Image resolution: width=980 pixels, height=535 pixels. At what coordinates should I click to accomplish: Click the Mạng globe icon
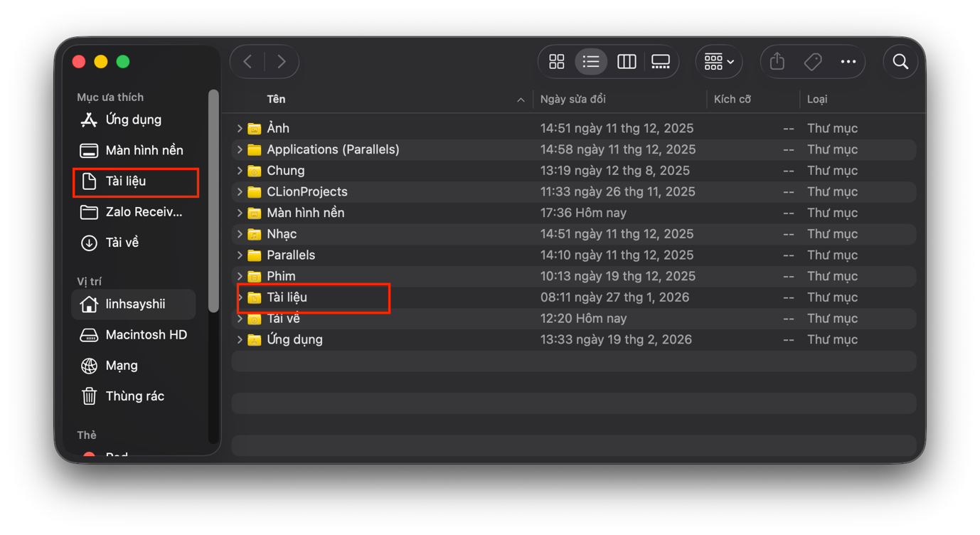(x=89, y=366)
